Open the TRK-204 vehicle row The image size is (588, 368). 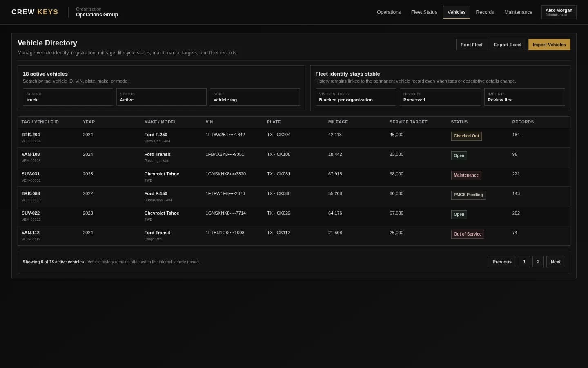[294, 138]
